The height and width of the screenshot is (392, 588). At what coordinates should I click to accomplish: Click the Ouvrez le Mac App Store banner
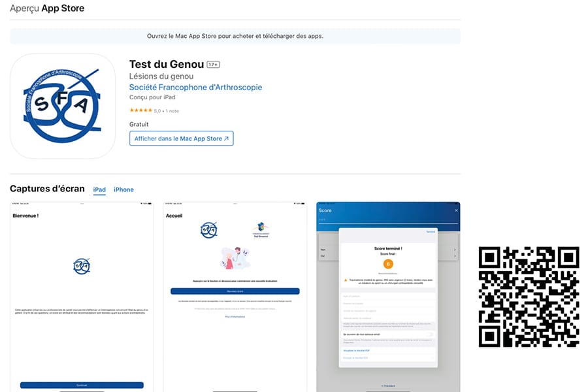(235, 36)
